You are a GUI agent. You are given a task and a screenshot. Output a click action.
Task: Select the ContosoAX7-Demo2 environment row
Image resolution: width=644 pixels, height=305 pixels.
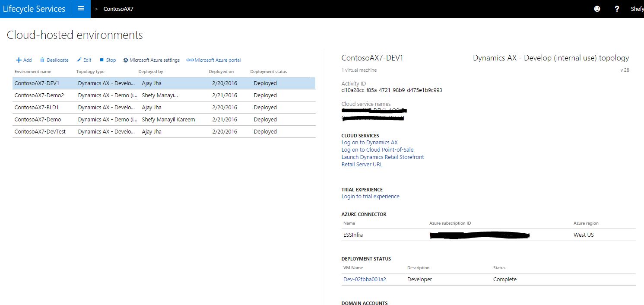(x=39, y=95)
